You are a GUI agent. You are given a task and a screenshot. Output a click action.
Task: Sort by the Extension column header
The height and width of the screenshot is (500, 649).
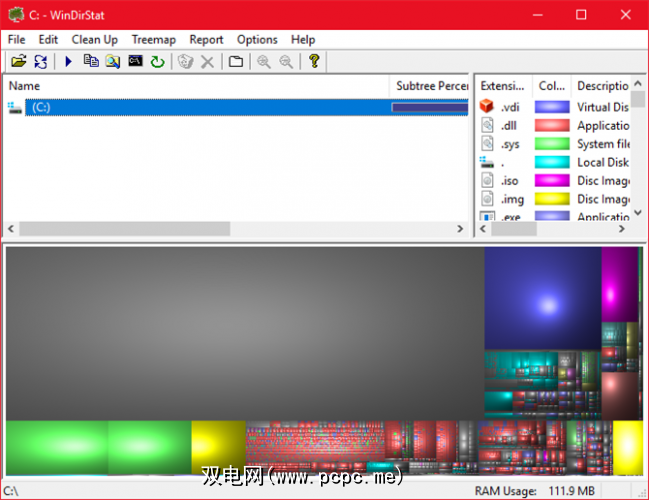click(503, 86)
